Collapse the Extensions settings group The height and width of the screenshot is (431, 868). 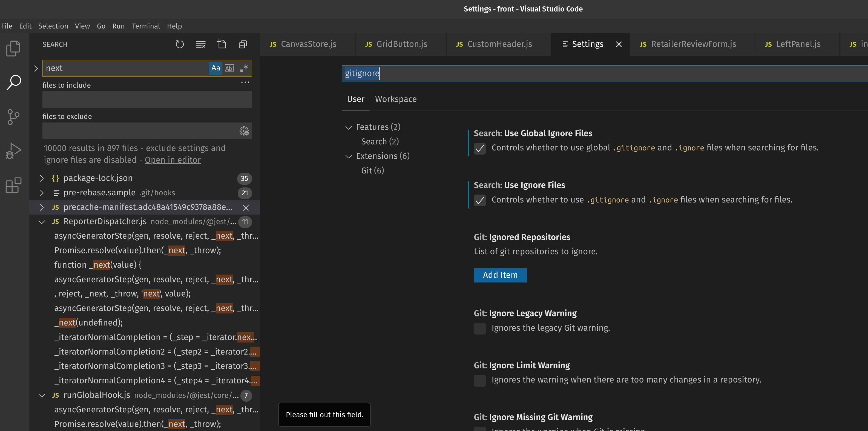click(x=349, y=156)
